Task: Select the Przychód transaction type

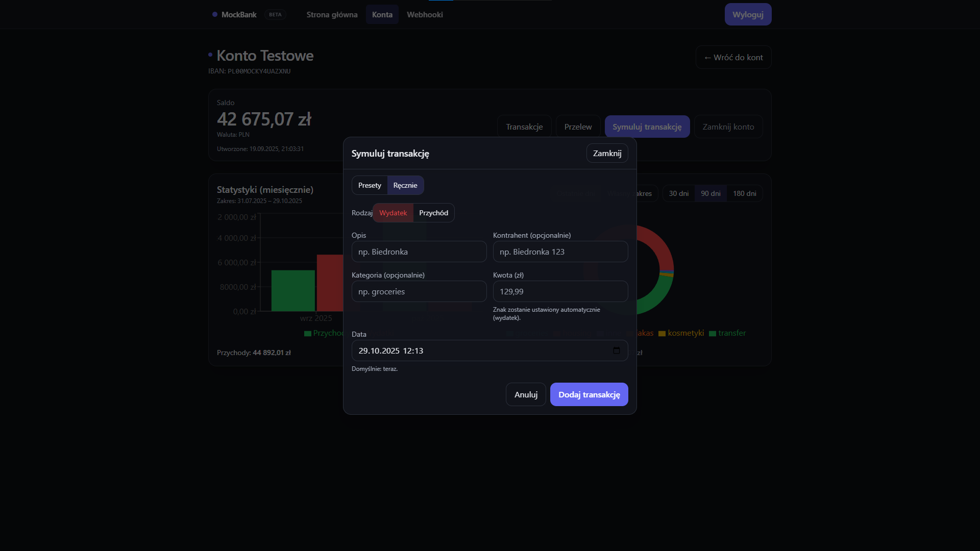Action: tap(433, 213)
